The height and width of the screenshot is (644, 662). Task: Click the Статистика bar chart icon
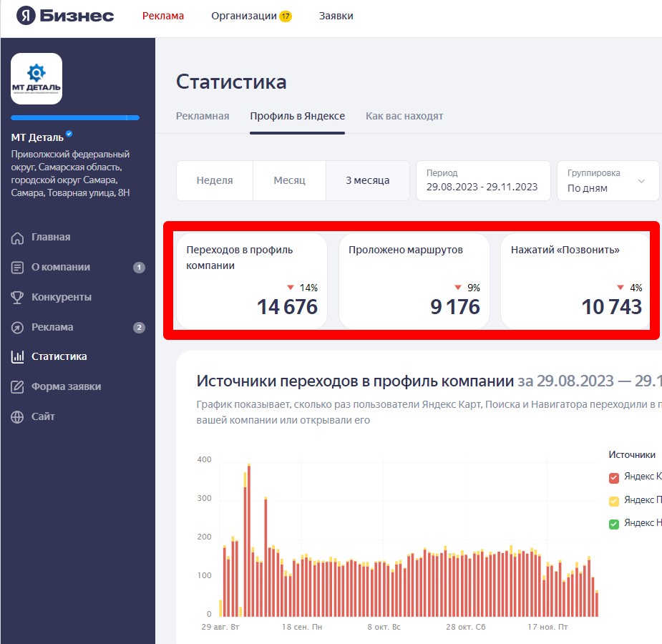(18, 357)
